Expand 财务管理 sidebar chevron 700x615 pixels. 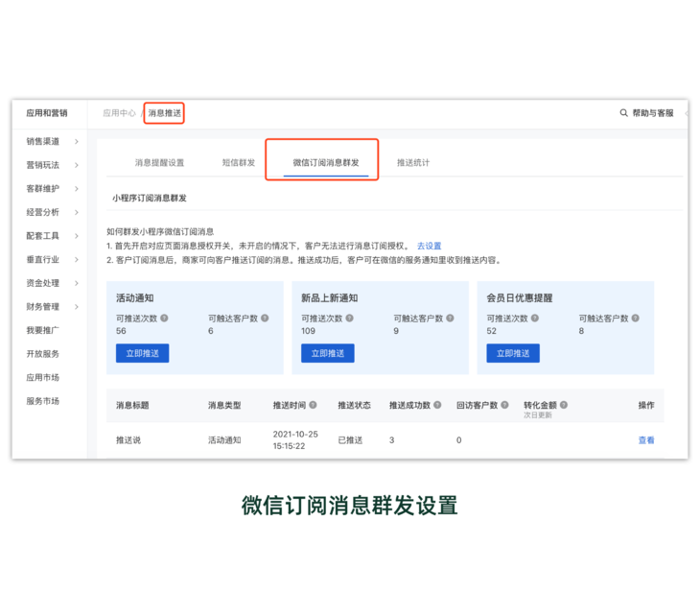(77, 307)
